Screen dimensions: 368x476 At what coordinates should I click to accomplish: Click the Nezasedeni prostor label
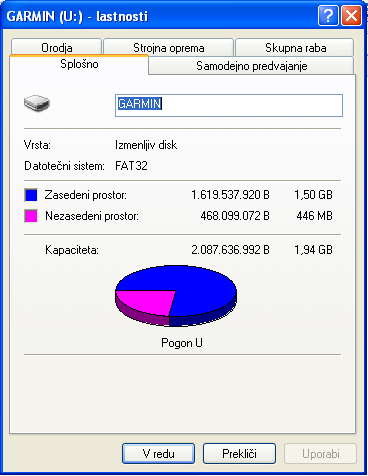click(x=92, y=216)
